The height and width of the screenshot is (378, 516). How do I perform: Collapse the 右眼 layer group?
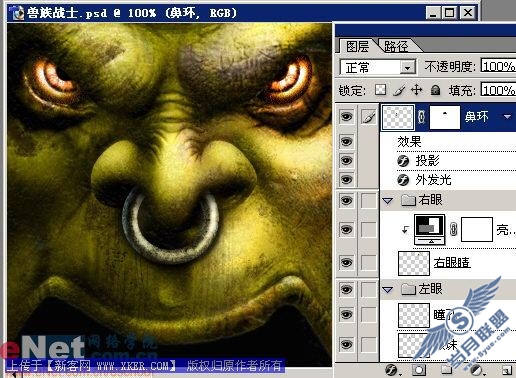pos(387,201)
